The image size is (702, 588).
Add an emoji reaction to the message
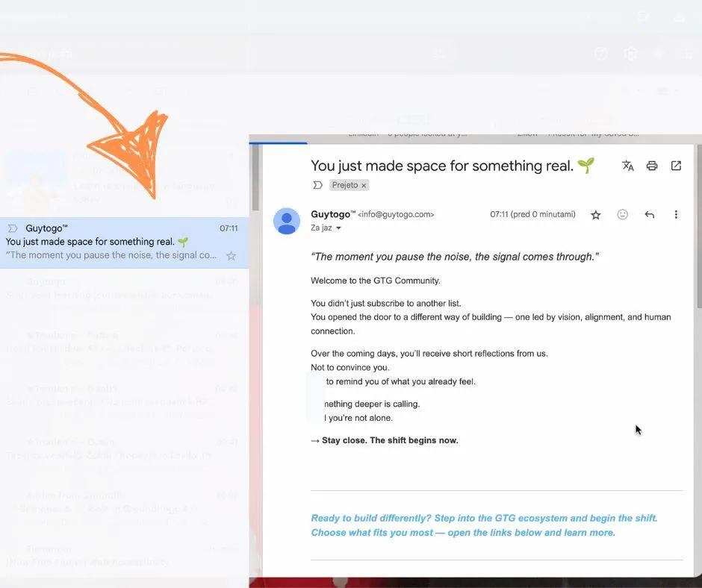pos(622,215)
